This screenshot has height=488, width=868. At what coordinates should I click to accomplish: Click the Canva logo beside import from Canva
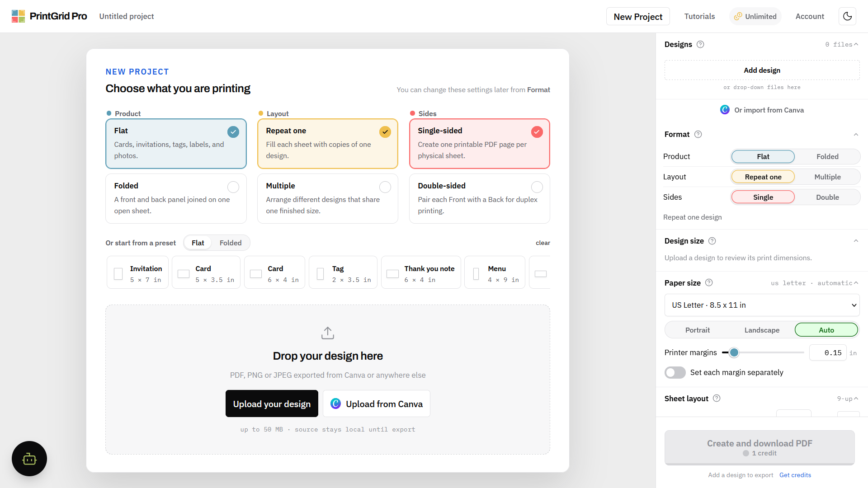point(725,110)
